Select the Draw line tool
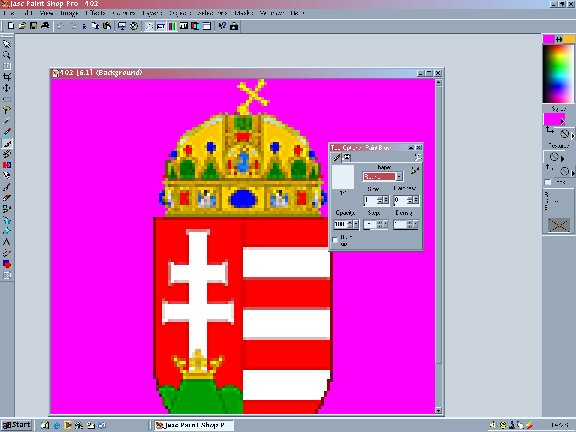The width and height of the screenshot is (576, 432). pos(7,253)
